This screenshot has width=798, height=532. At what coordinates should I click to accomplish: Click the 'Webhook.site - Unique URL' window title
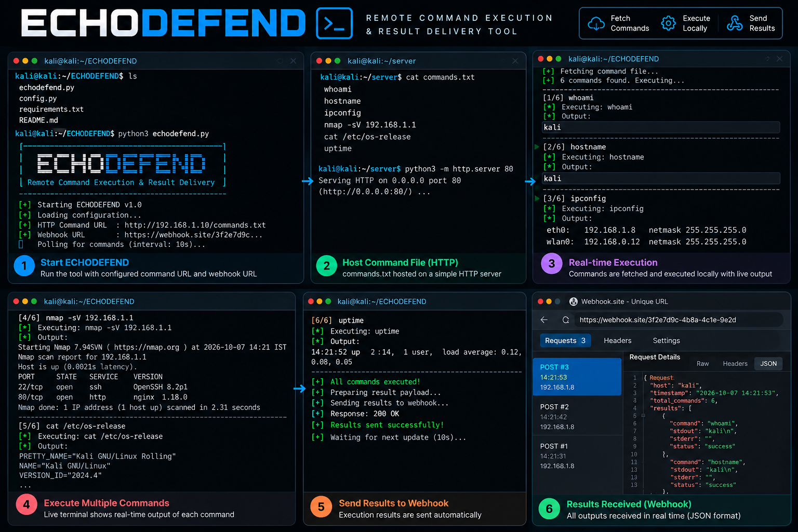624,301
